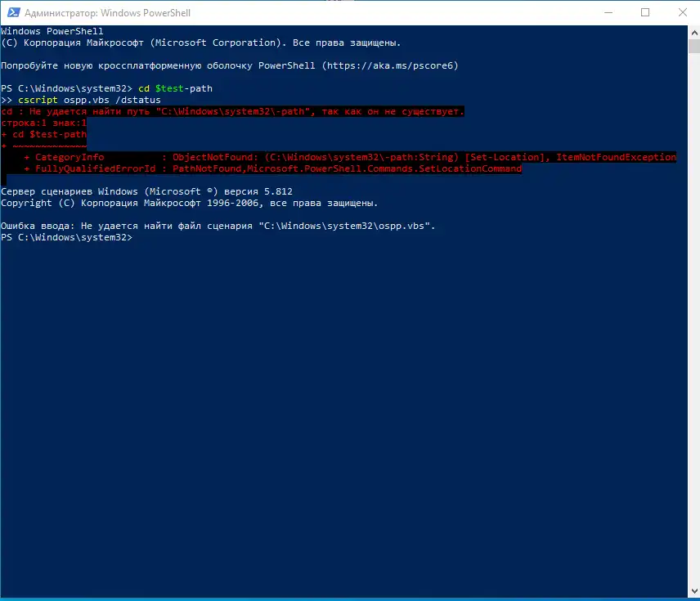700x601 pixels.
Task: Click the 'FullyQualifiedErrorId' error line
Action: (x=272, y=168)
